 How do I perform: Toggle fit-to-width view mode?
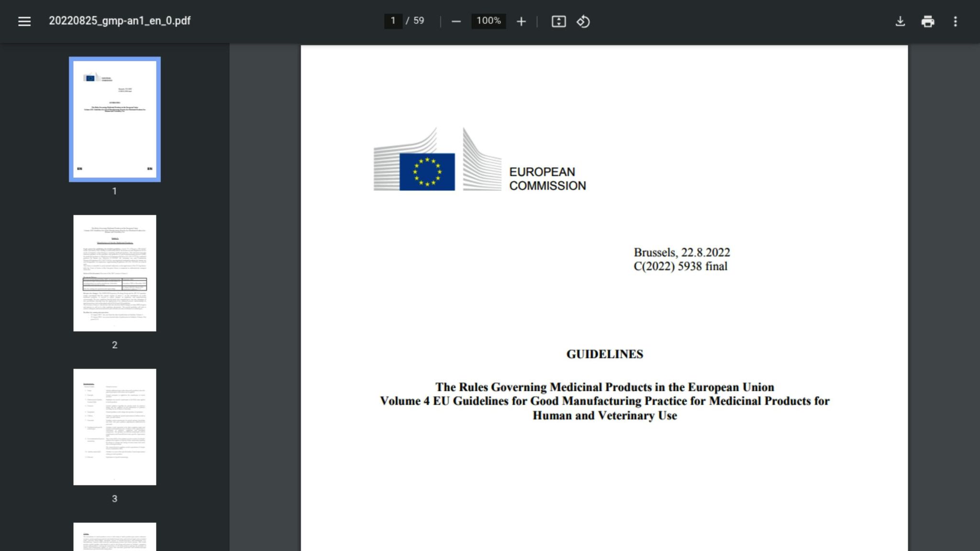click(x=559, y=21)
